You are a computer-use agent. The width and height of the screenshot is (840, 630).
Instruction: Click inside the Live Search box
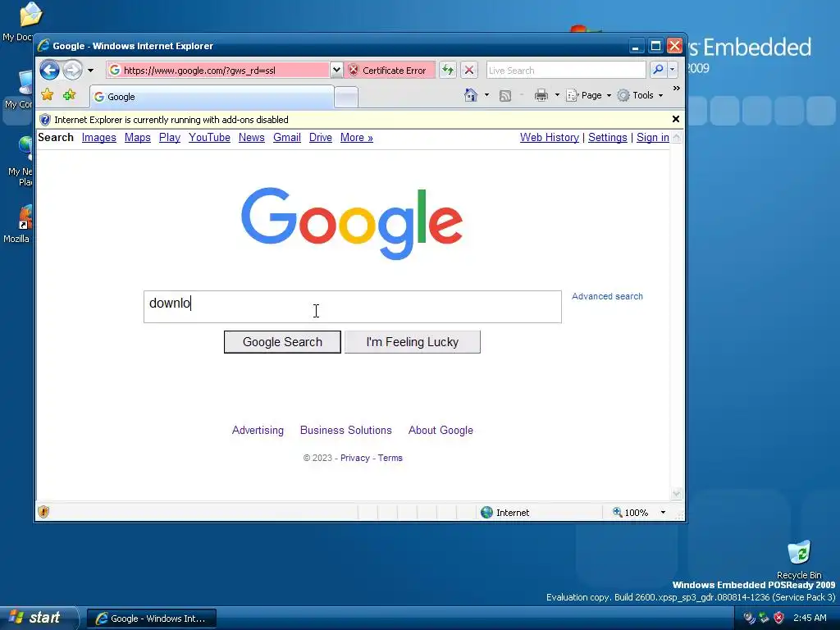[566, 71]
